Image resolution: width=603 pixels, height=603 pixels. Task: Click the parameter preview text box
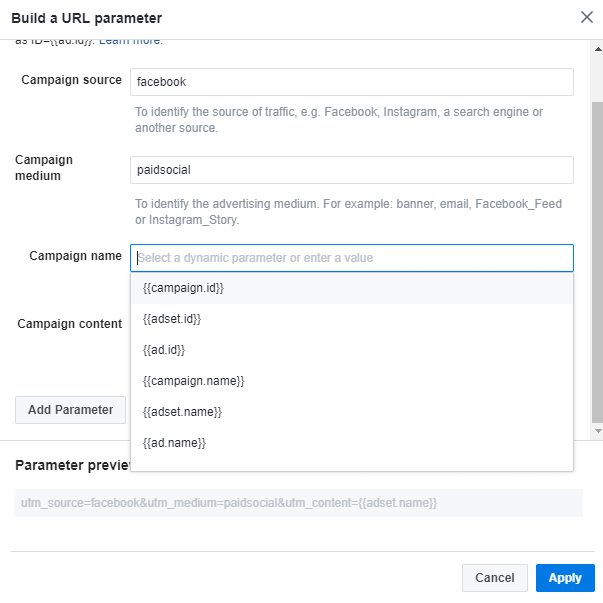click(298, 503)
